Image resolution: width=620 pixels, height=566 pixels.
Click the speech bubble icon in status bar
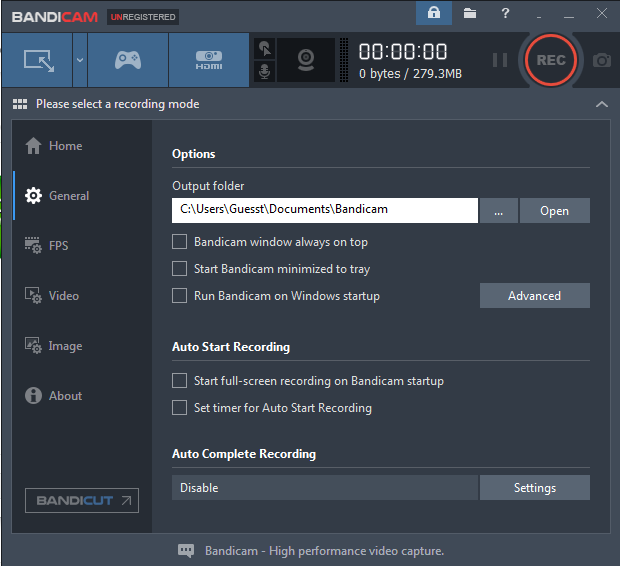(x=186, y=551)
